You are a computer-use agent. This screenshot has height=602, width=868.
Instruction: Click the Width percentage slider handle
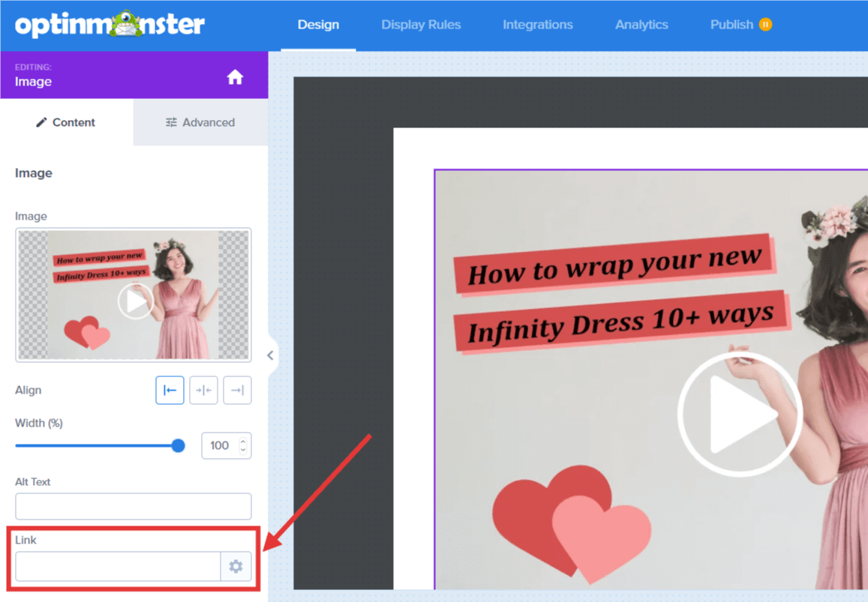pos(178,445)
